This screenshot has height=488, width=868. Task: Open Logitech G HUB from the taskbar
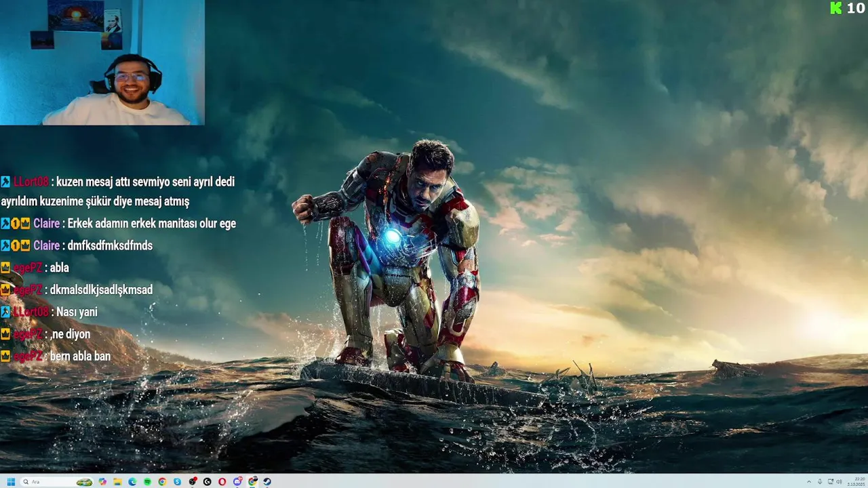(207, 482)
